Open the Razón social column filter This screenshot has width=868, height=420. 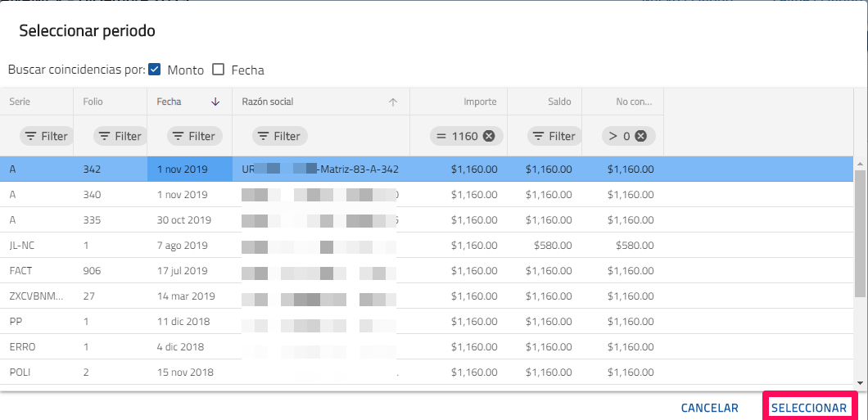pyautogui.click(x=278, y=136)
